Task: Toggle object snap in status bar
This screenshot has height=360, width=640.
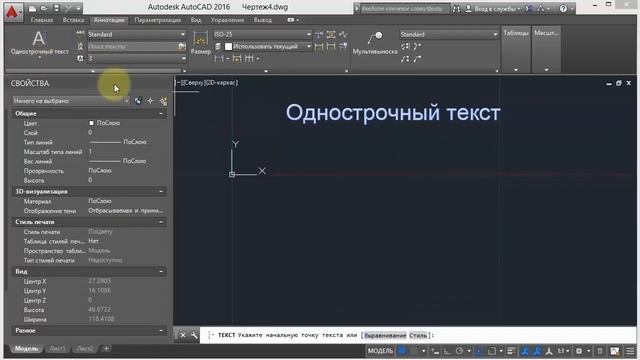Action: click(492, 351)
